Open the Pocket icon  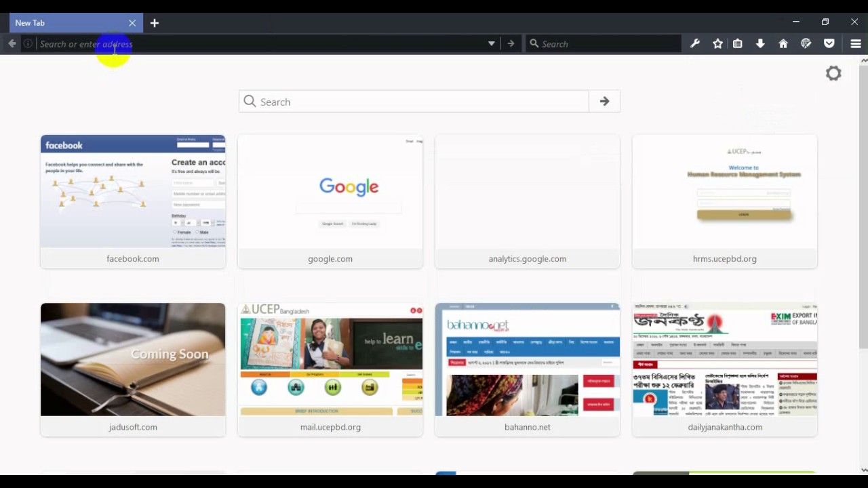click(829, 43)
